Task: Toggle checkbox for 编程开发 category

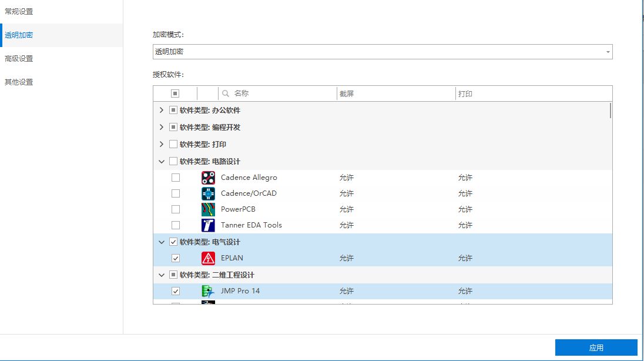Action: tap(173, 127)
